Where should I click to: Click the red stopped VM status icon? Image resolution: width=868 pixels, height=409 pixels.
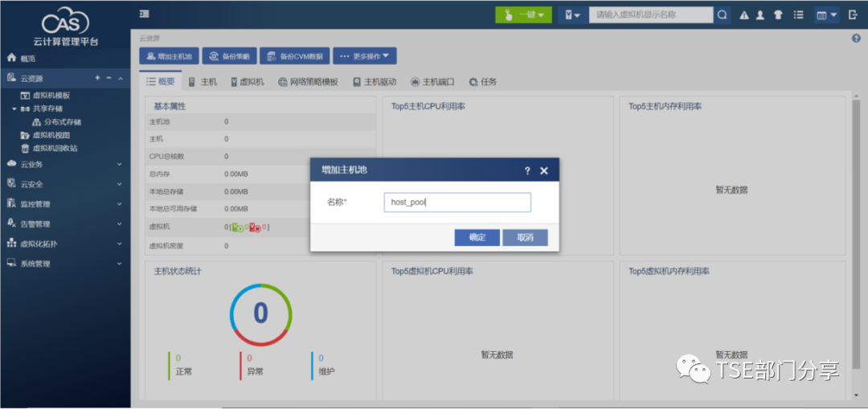(256, 227)
